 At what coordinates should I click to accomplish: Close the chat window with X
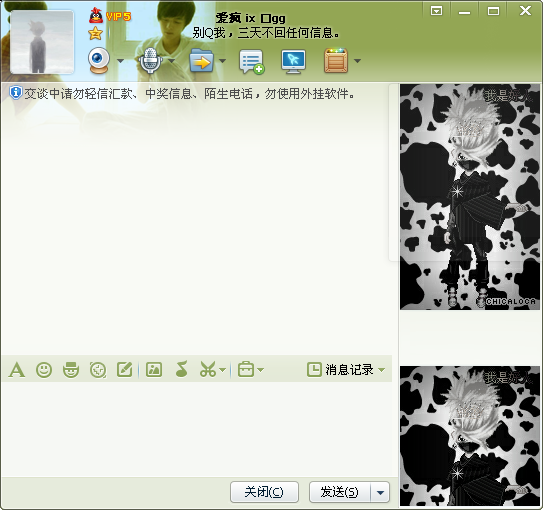coord(525,11)
